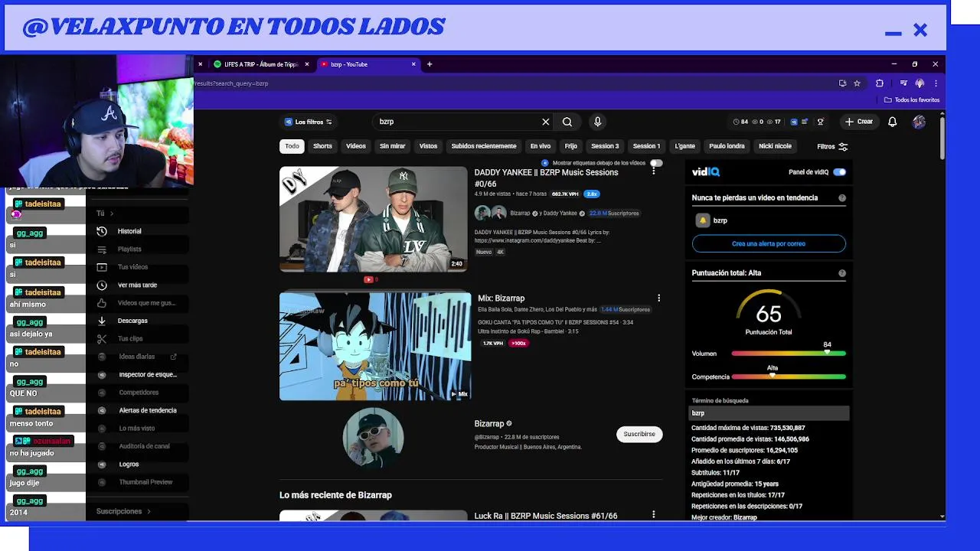Click the Volumen score bar marker at 84

(827, 353)
